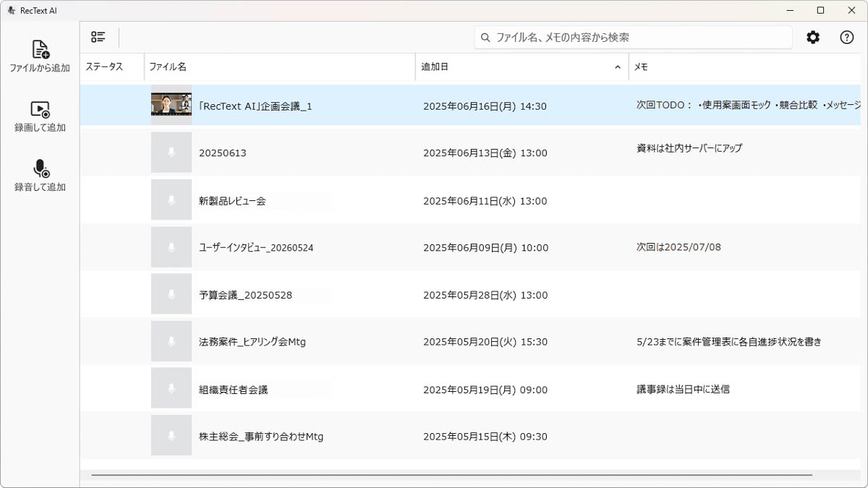Sort by the ファイル名 column header

pos(279,67)
